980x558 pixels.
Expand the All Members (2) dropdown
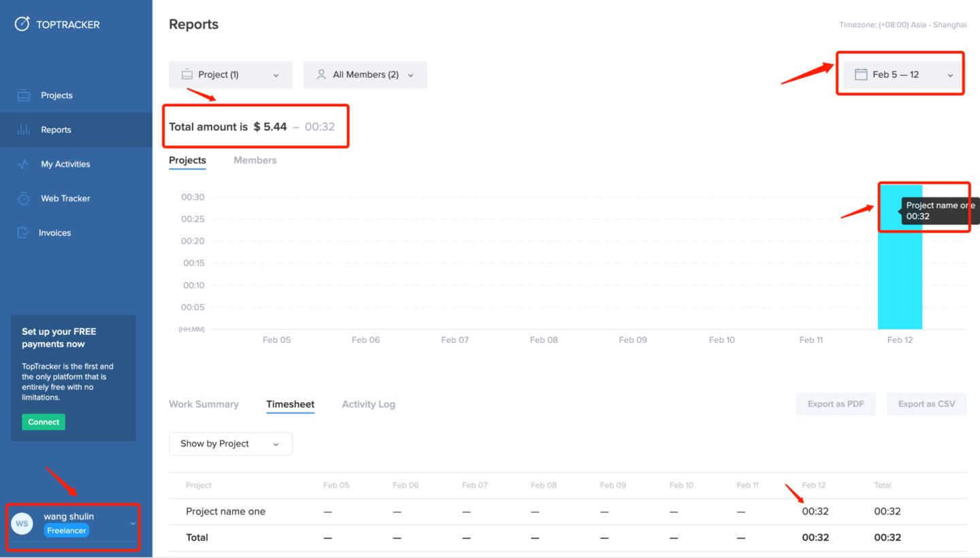365,75
